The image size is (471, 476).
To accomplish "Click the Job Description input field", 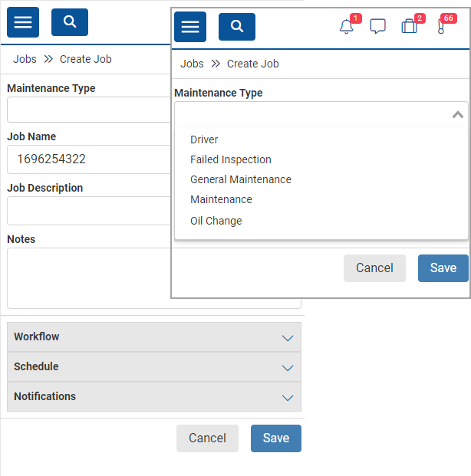I will point(89,211).
